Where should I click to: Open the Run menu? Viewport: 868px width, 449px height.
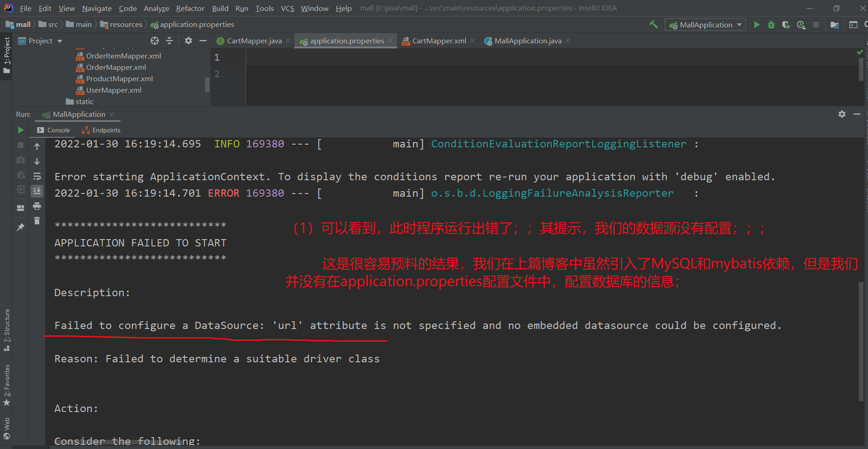coord(242,8)
